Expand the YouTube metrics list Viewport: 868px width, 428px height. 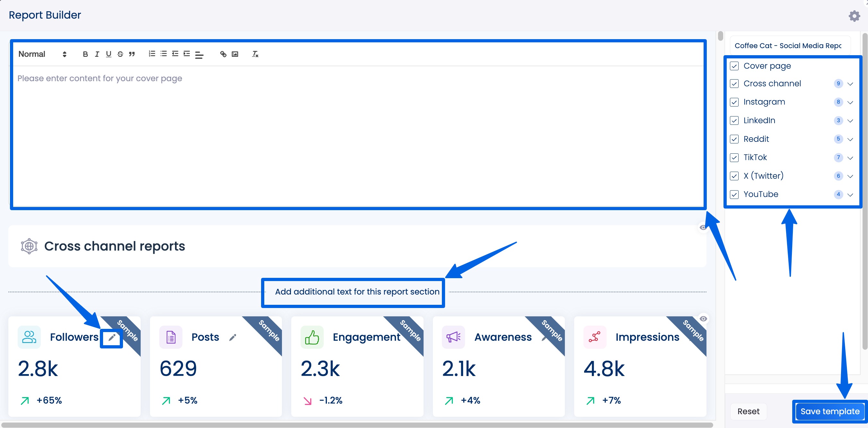click(850, 195)
